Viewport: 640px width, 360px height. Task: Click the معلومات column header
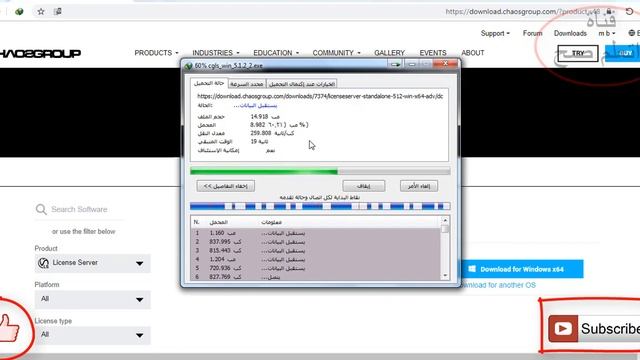[271, 222]
